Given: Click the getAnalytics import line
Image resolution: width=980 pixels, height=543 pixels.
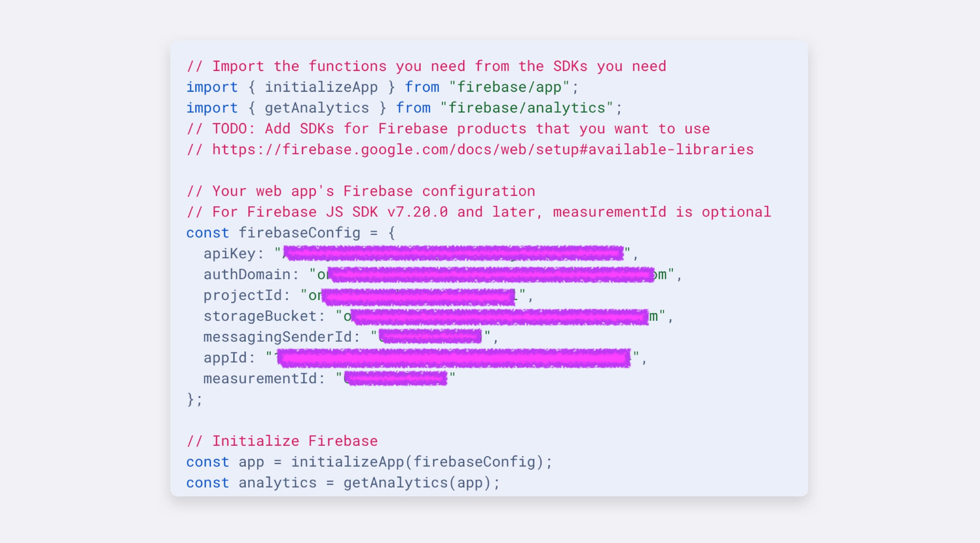Looking at the screenshot, I should pos(402,107).
